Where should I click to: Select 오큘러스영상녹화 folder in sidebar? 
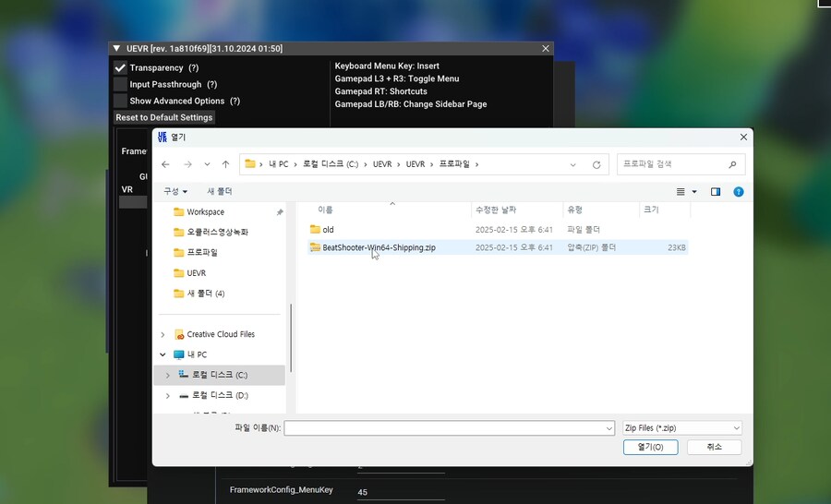217,232
